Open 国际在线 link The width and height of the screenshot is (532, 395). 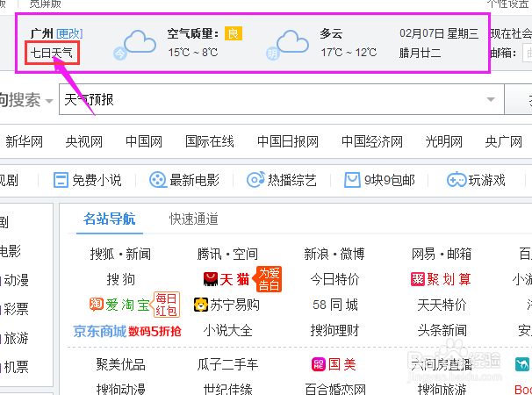209,142
